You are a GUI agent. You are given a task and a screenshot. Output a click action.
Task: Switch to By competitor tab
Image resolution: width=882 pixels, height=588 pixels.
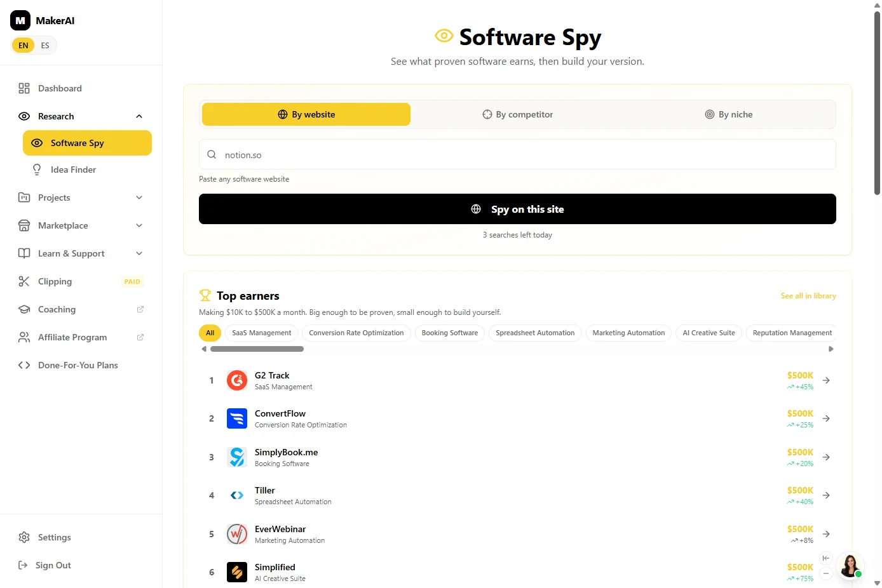tap(517, 114)
